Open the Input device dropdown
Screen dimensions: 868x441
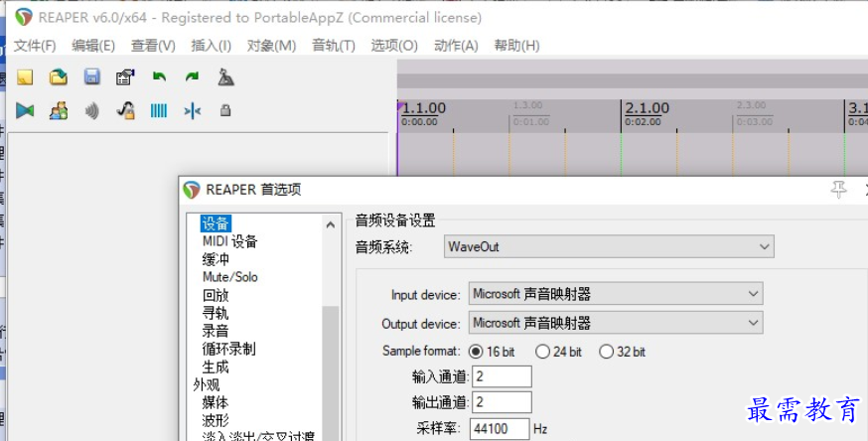[x=616, y=294]
